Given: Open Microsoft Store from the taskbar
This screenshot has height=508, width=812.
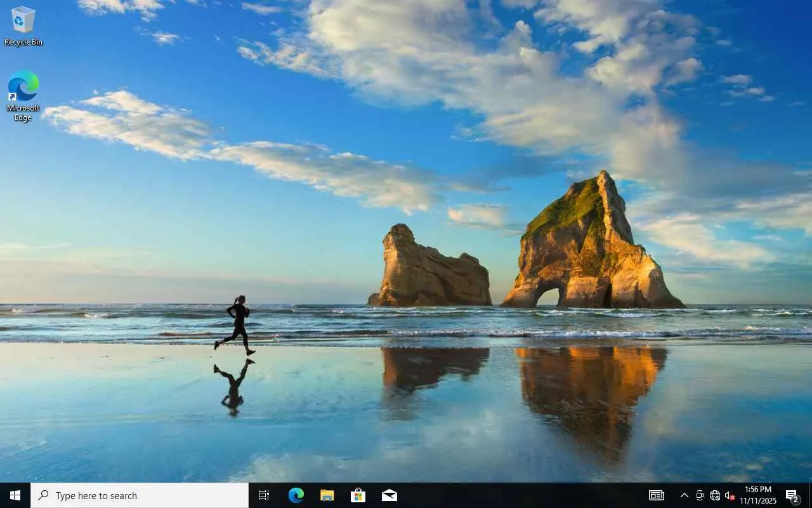Looking at the screenshot, I should pyautogui.click(x=358, y=495).
